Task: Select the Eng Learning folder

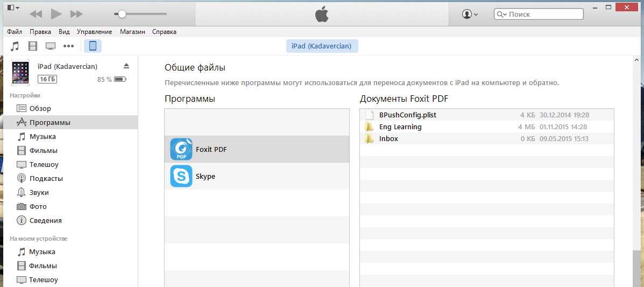Action: [x=400, y=127]
